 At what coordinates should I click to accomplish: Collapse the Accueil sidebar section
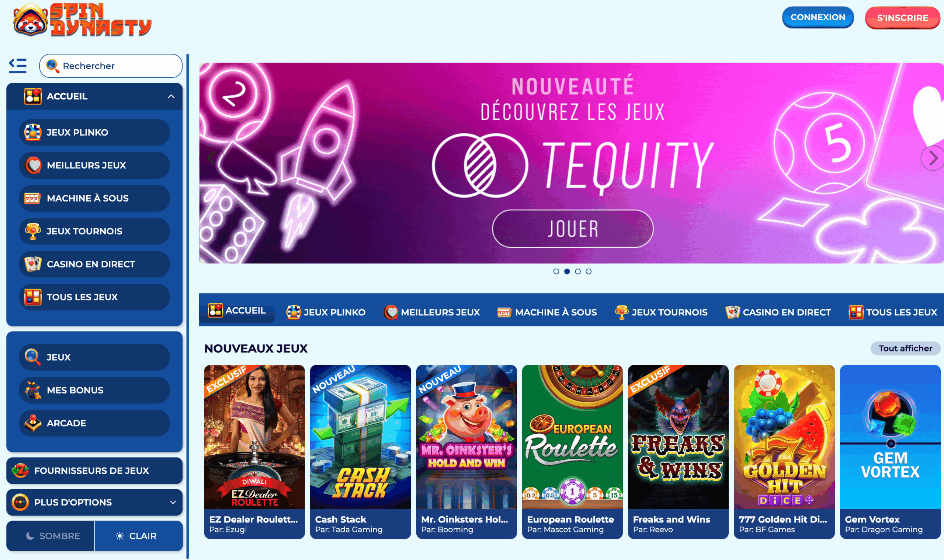point(171,96)
